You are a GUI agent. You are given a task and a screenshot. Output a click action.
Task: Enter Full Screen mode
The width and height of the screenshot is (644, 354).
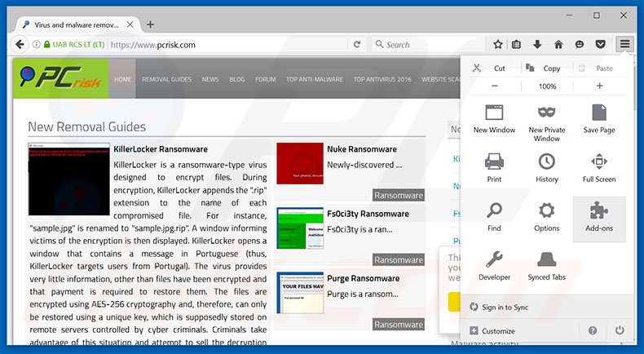tap(599, 168)
